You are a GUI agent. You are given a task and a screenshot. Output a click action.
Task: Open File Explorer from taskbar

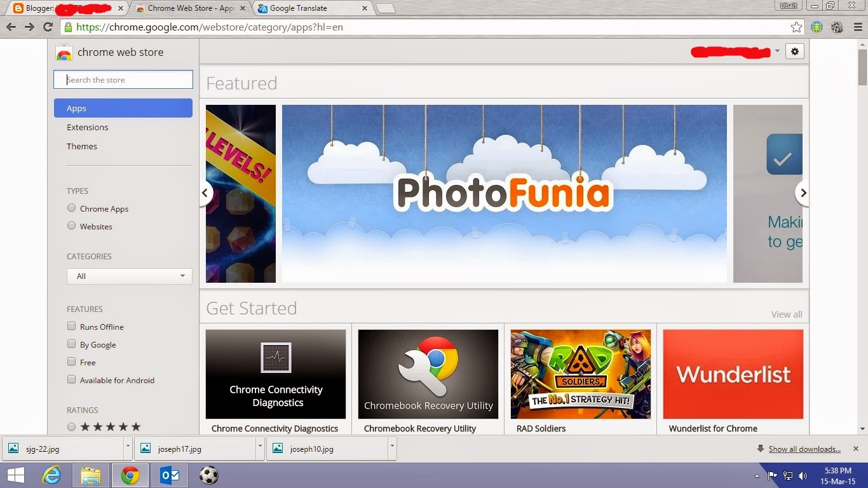pos(91,475)
